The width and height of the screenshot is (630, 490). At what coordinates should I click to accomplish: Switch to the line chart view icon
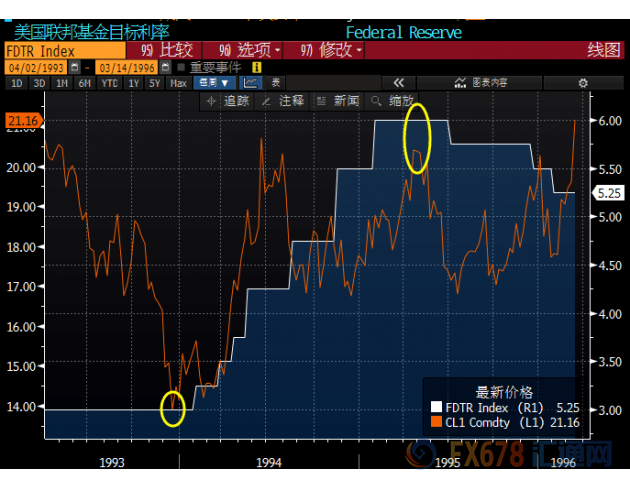click(251, 83)
